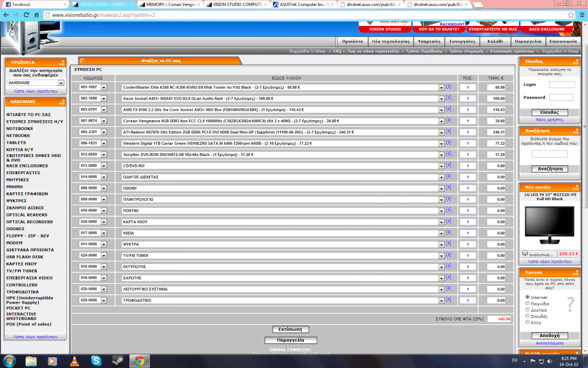
Task: Open Chrome menu icon
Action: pyautogui.click(x=581, y=15)
